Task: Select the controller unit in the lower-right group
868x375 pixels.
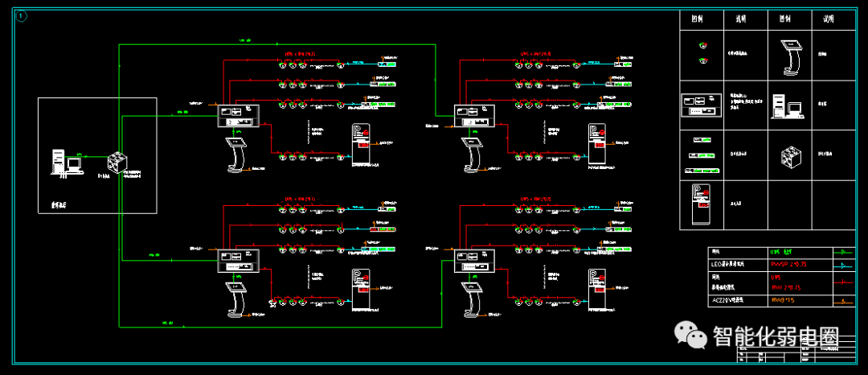Action: [x=475, y=261]
